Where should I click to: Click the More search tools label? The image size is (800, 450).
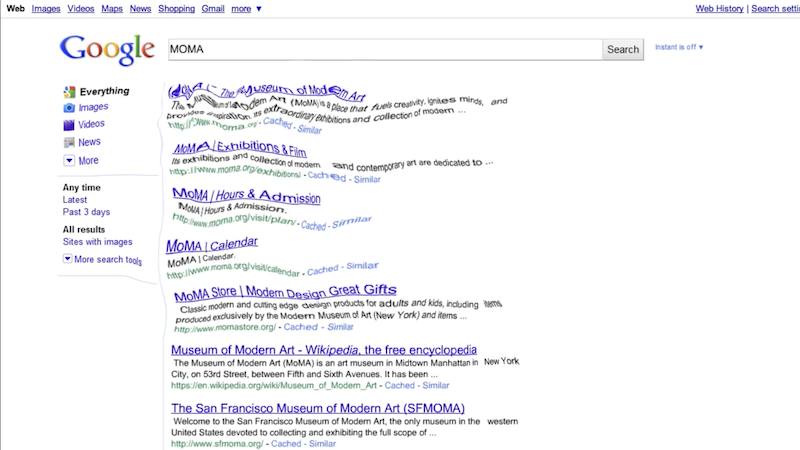[x=108, y=260]
